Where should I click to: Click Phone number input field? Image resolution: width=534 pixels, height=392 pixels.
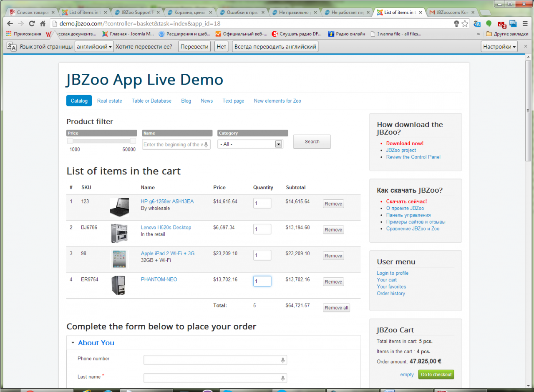point(215,360)
